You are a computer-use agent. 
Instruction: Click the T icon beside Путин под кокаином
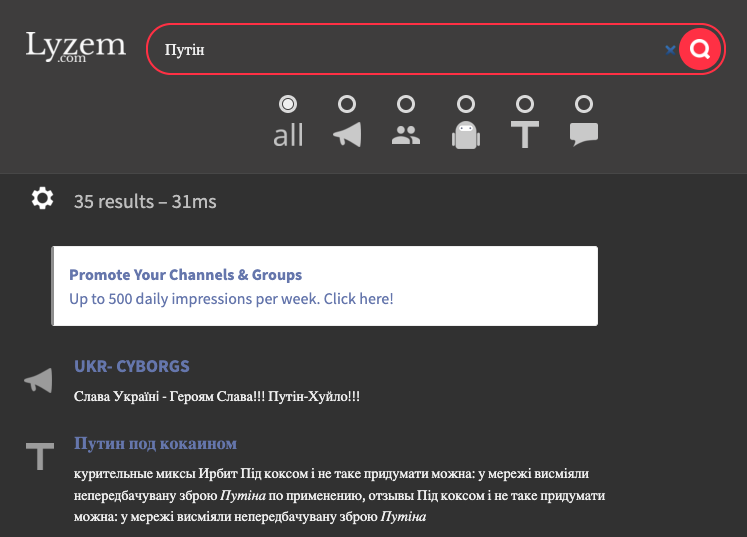click(x=40, y=456)
